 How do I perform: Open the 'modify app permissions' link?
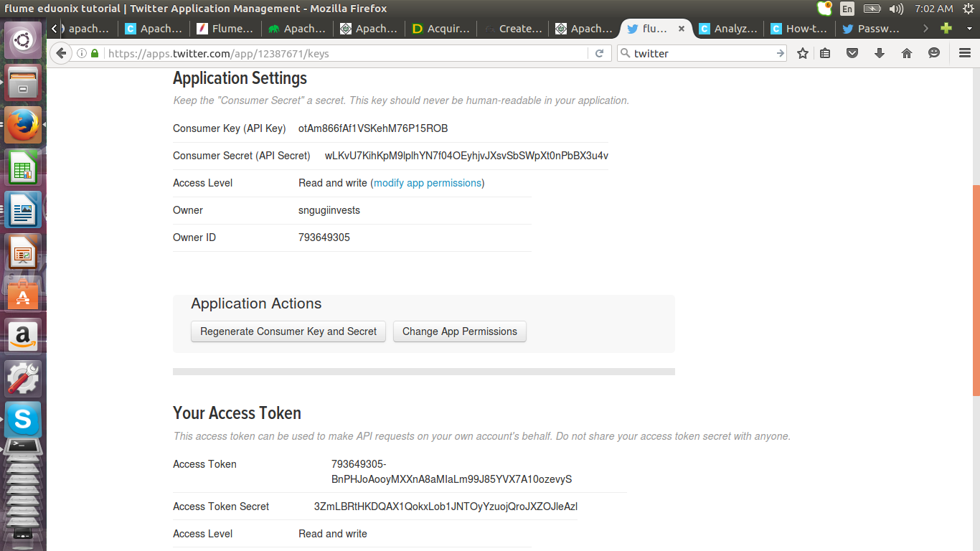point(428,183)
